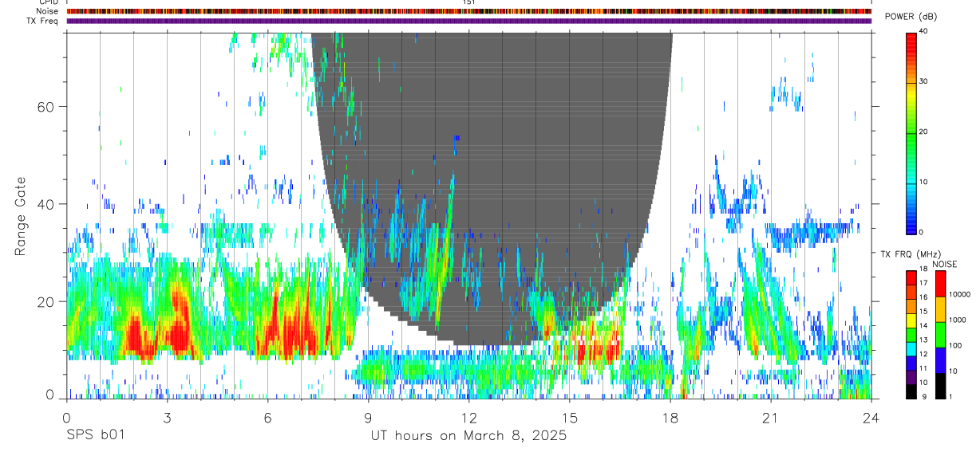Click the 40 range gate tick label
This screenshot has height=452, width=980.
[x=47, y=204]
